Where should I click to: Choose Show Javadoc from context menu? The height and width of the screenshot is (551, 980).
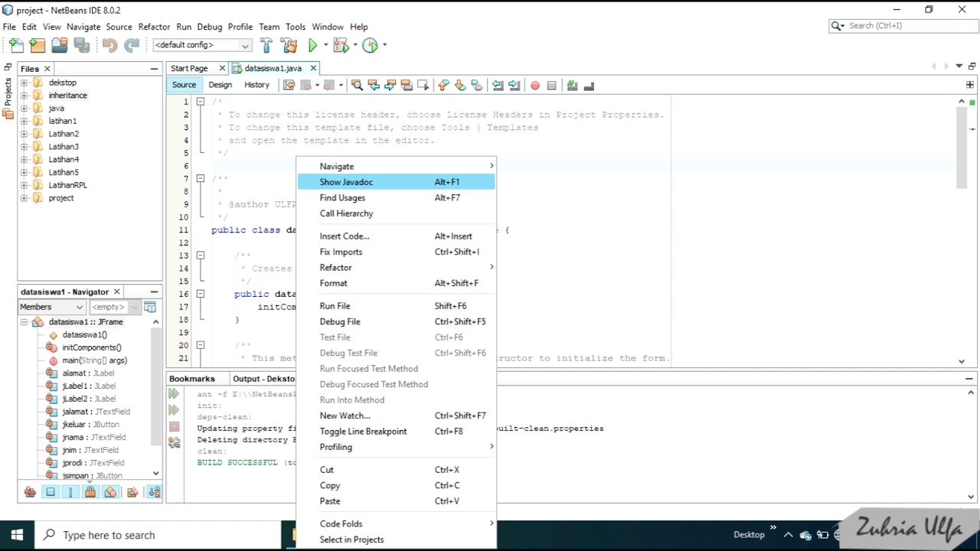397,182
